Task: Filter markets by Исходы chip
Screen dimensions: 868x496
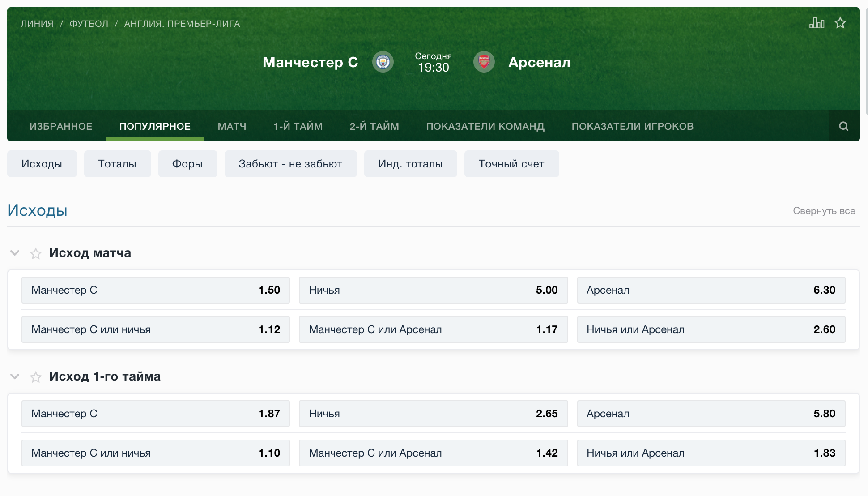Action: click(x=42, y=164)
